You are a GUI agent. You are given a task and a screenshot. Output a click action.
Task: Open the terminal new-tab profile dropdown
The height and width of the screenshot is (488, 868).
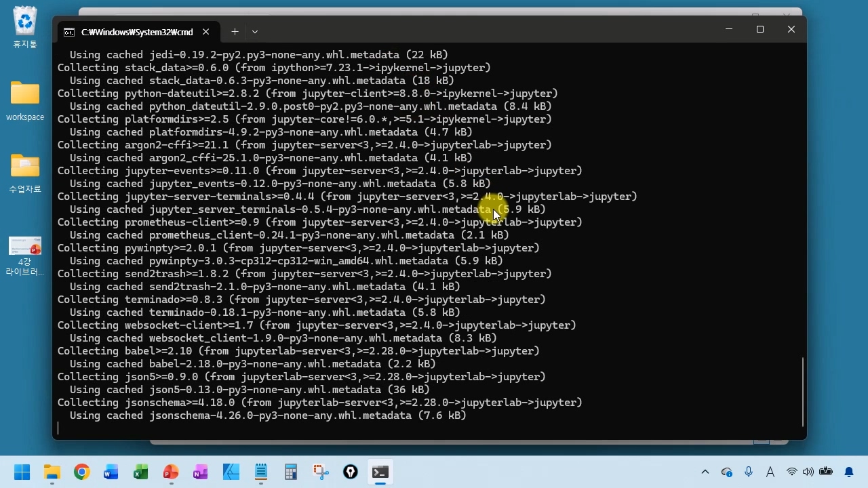pos(255,32)
